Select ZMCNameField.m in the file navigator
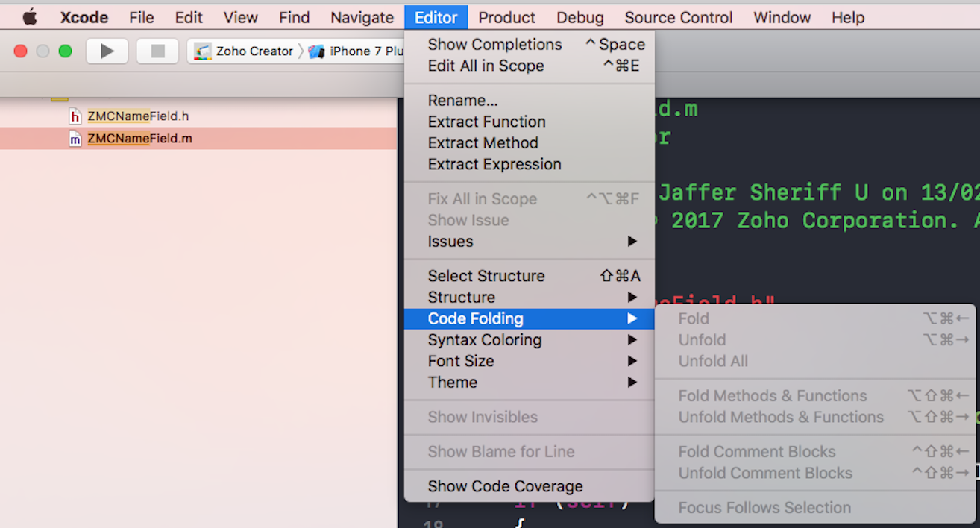Image resolution: width=980 pixels, height=528 pixels. (139, 139)
